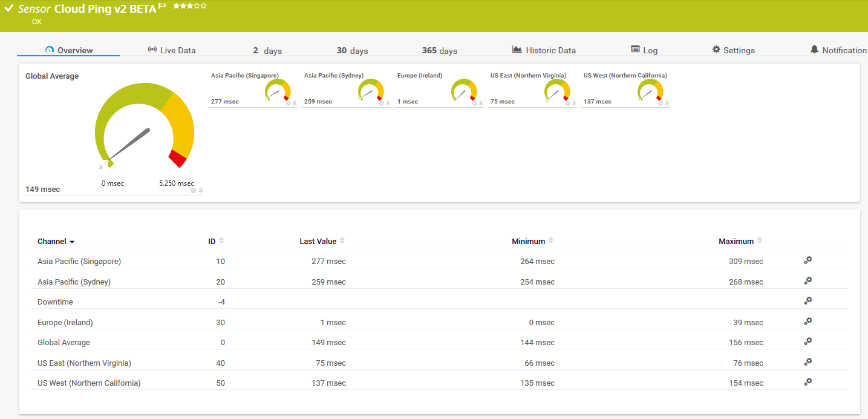Open the gear settings under the Global Average gauge
The image size is (868, 419).
193,190
